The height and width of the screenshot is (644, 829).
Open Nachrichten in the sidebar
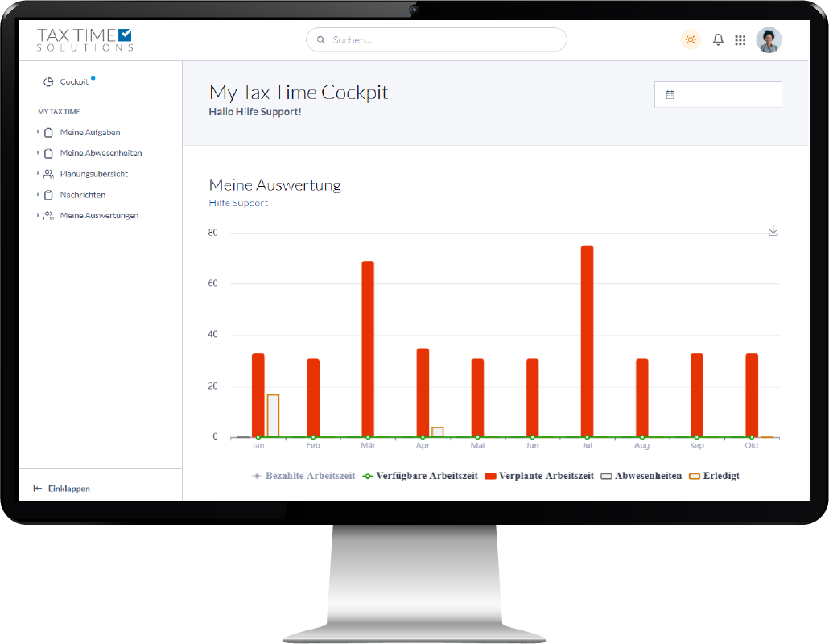click(x=82, y=195)
